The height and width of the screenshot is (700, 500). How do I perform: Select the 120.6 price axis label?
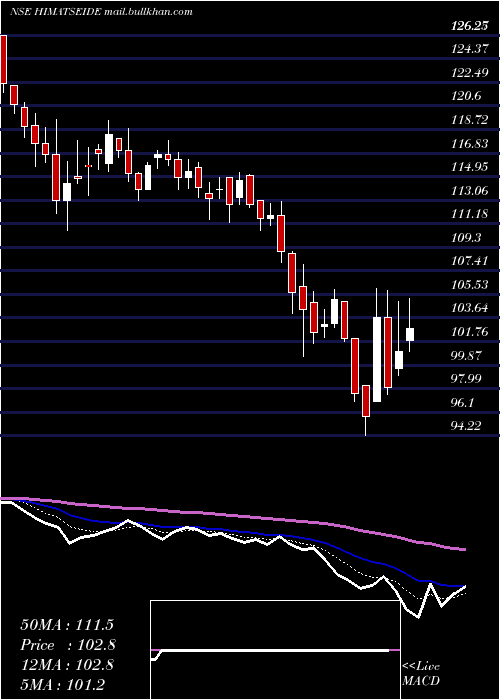(466, 96)
